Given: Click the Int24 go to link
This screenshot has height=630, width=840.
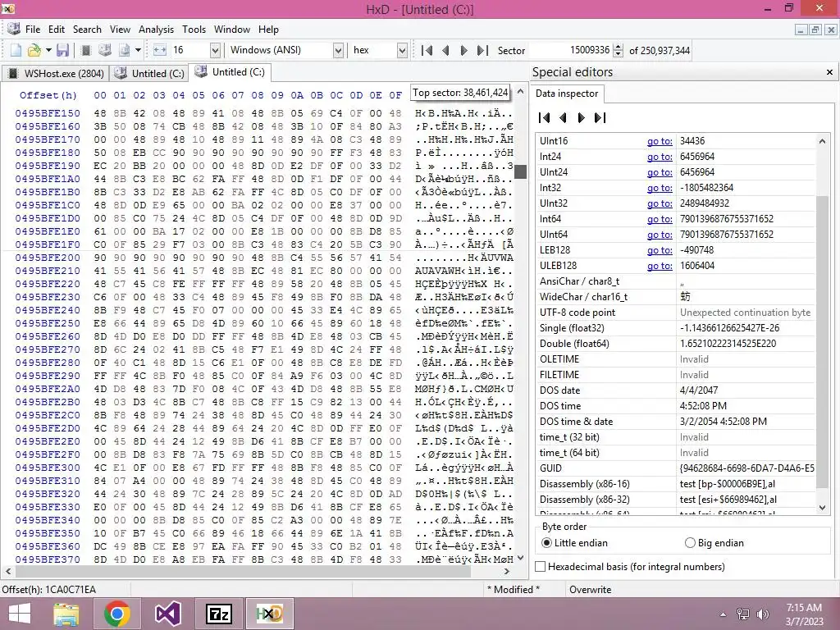Looking at the screenshot, I should tap(660, 157).
